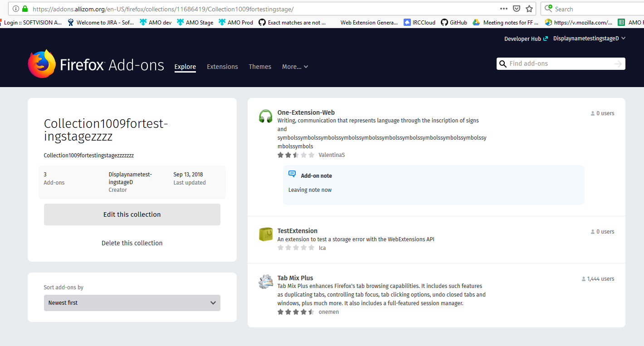Click the Sep 13, 2018 last updated date

pos(188,175)
